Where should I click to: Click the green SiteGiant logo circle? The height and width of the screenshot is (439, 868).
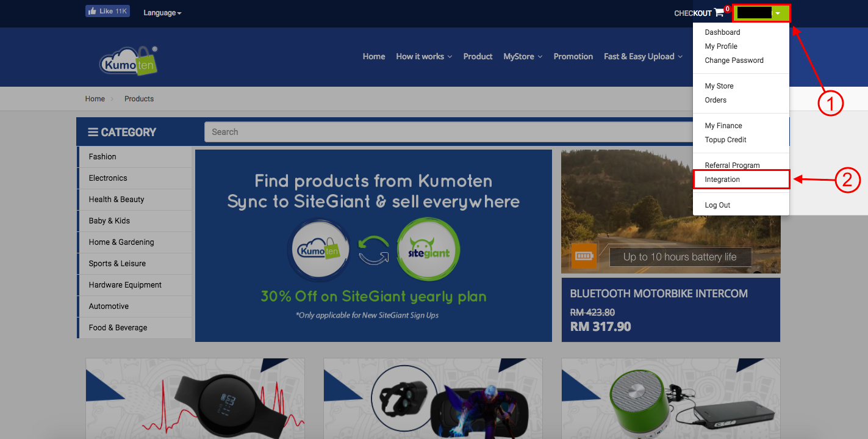[428, 250]
